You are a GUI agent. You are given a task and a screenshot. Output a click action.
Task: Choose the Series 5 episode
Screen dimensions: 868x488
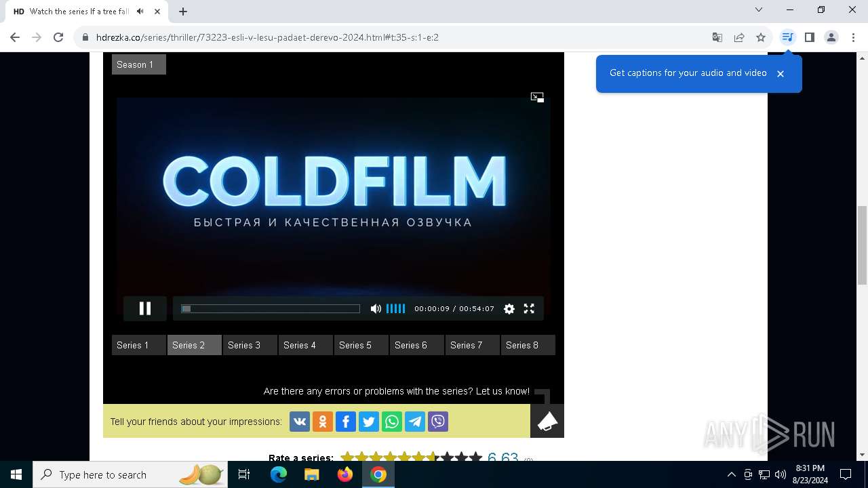[361, 345]
